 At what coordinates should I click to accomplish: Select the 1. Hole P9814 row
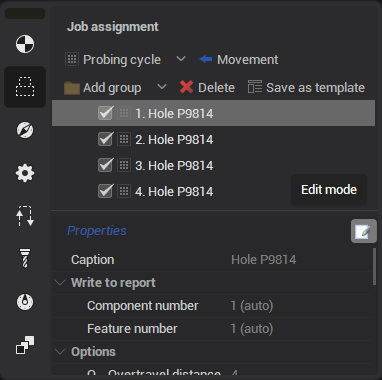coord(213,113)
